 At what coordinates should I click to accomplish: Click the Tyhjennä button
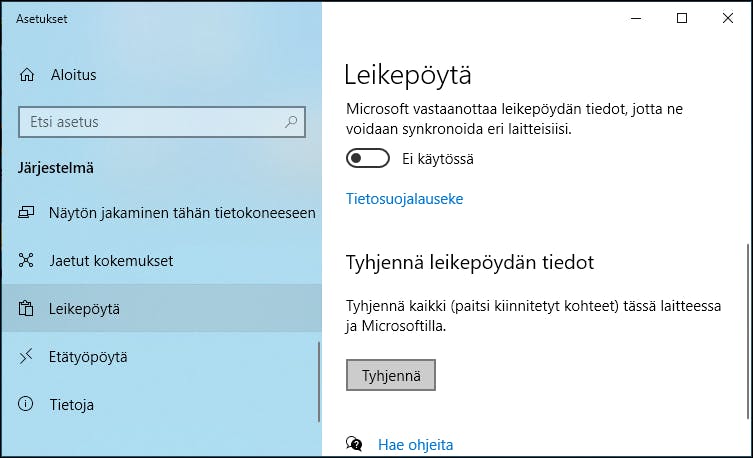pos(391,375)
